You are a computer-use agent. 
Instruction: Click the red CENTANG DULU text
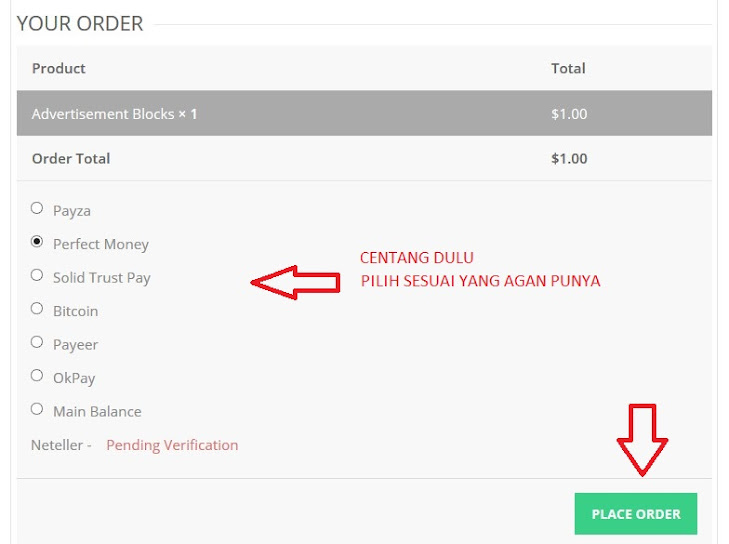point(417,258)
